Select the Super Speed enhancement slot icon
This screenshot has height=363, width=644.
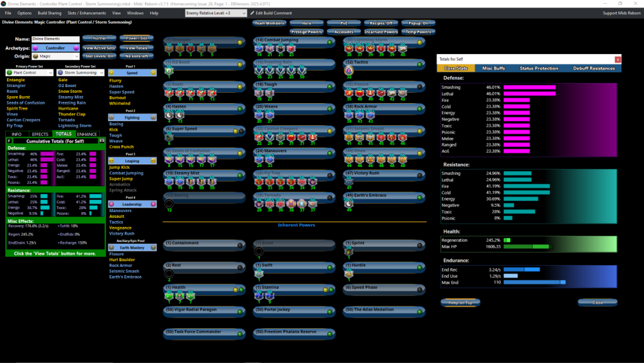click(x=169, y=137)
